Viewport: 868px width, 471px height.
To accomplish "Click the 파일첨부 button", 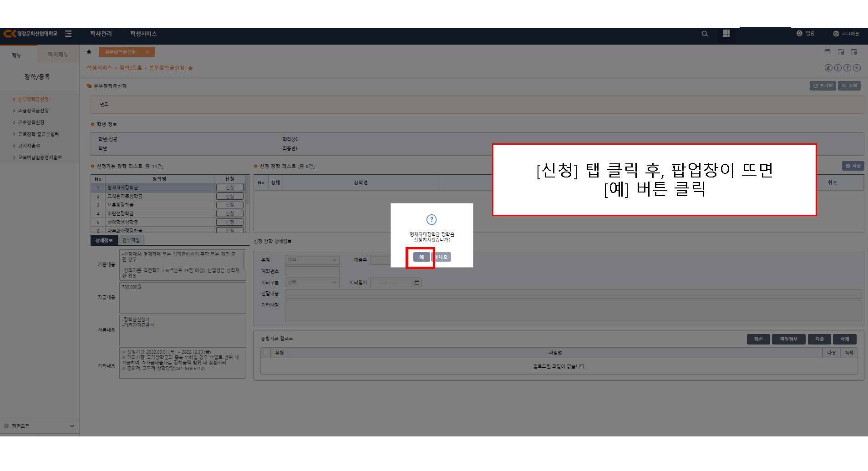I will (x=788, y=339).
